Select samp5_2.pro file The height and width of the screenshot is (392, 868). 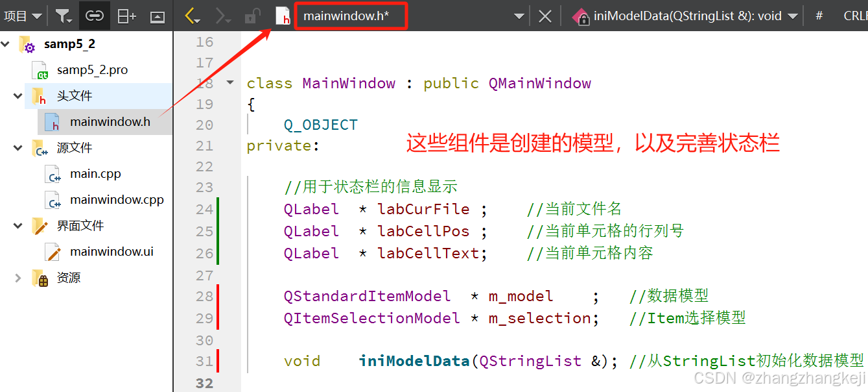[92, 70]
